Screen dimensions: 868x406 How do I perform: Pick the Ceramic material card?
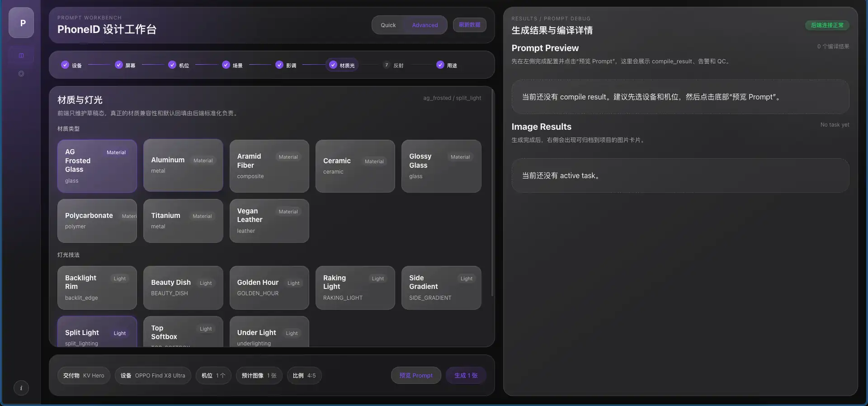pyautogui.click(x=355, y=166)
